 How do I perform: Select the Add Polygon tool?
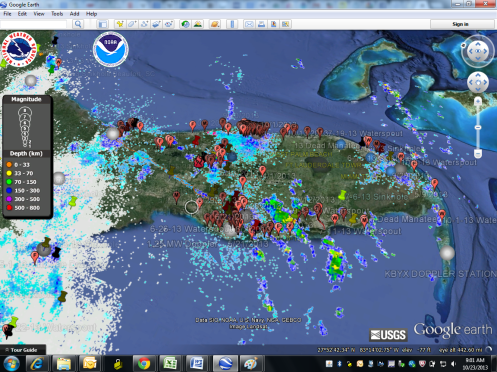pos(132,24)
